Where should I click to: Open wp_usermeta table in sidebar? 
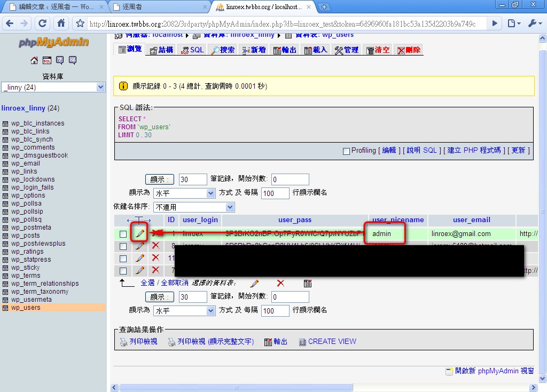tap(32, 300)
